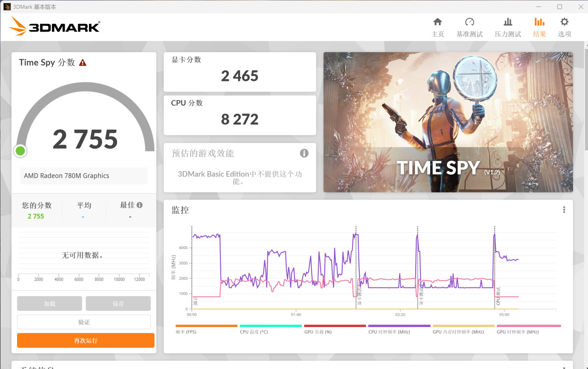Go to the 基准测试 benchmarks section
588x369 pixels.
tap(469, 27)
